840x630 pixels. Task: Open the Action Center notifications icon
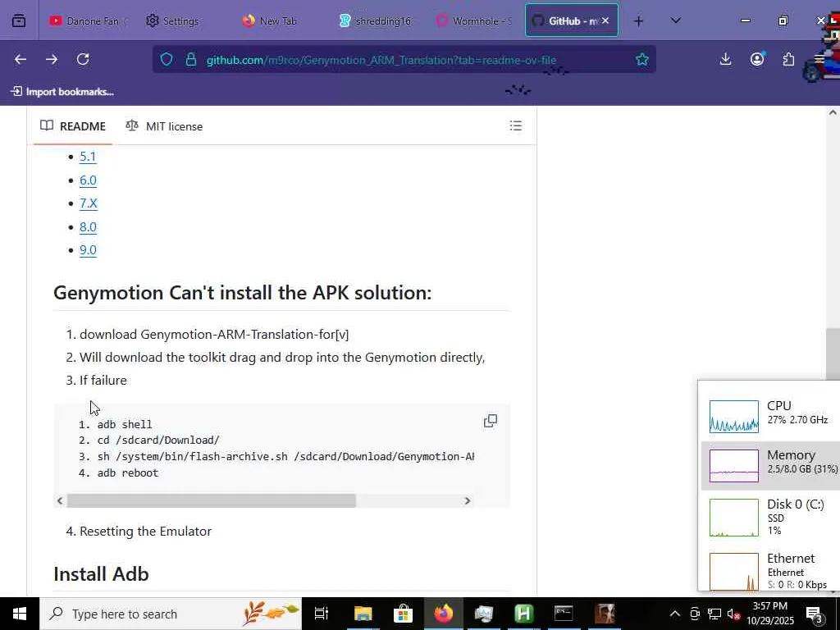point(815,614)
